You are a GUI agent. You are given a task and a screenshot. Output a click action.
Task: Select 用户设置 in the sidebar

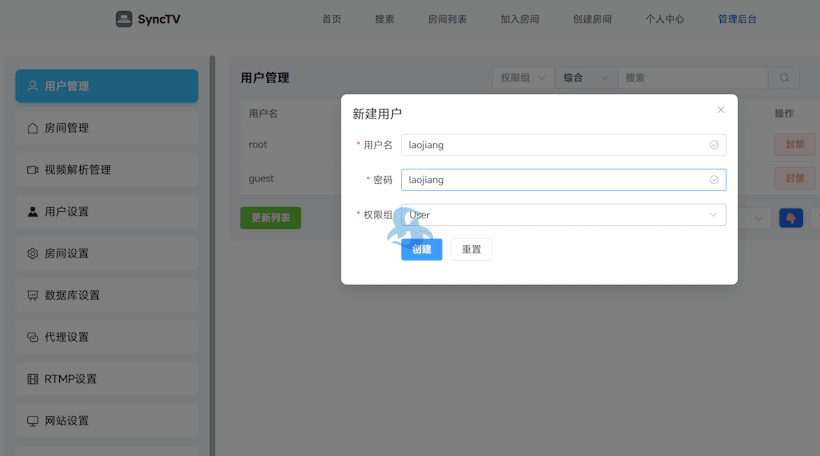point(107,211)
